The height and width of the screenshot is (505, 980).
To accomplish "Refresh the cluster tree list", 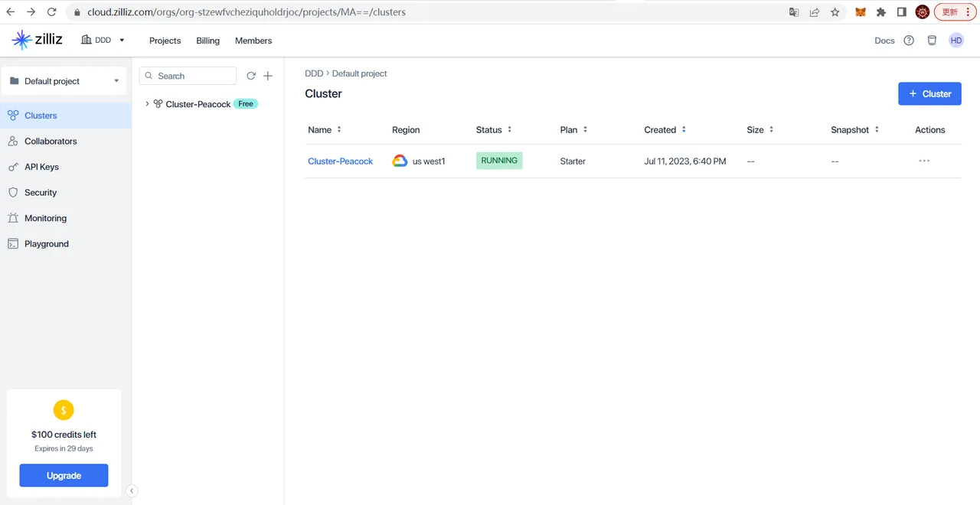I will (x=251, y=76).
